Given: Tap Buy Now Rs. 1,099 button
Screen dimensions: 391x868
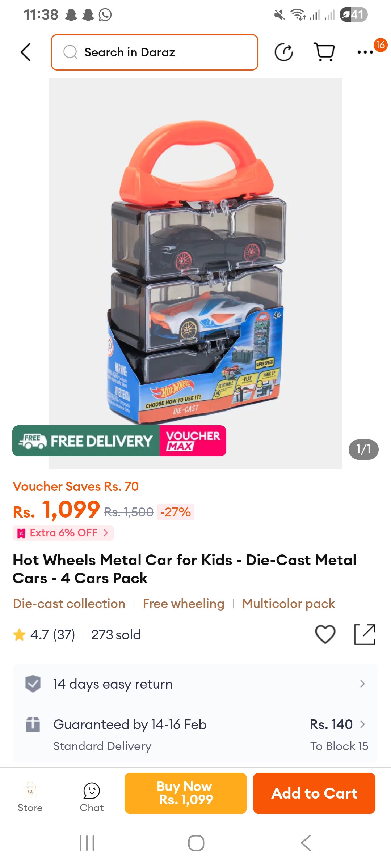Looking at the screenshot, I should click(186, 793).
